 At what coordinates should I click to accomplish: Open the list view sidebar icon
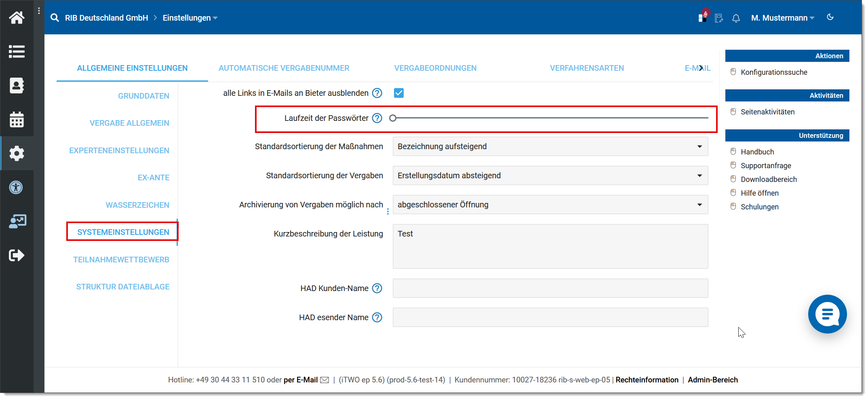click(17, 52)
